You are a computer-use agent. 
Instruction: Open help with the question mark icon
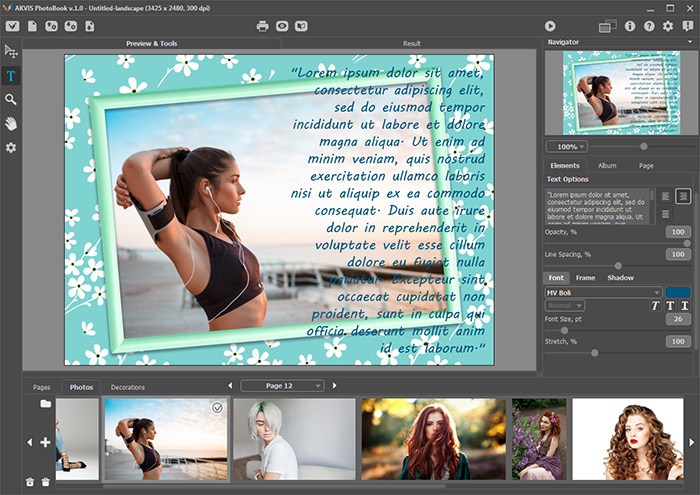click(x=649, y=26)
